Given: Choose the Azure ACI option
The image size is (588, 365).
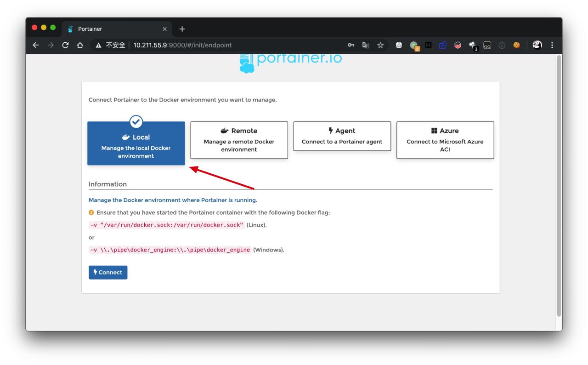Looking at the screenshot, I should (x=445, y=140).
